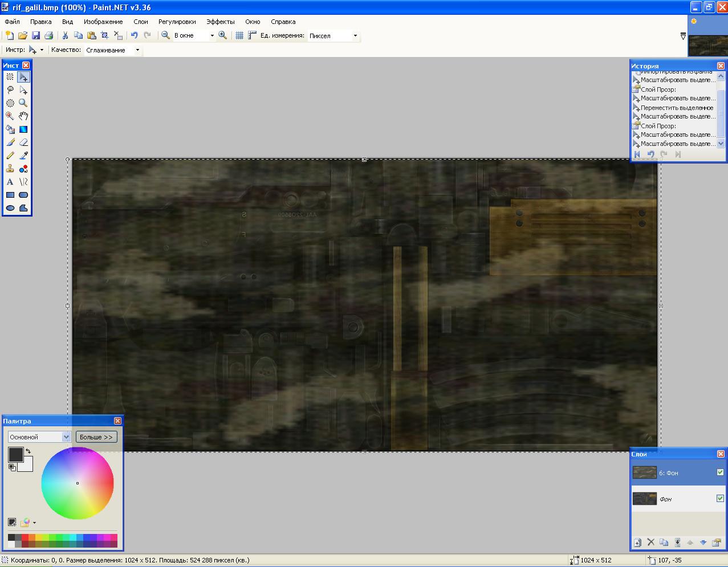Select the Paintbrush tool

pos(10,142)
